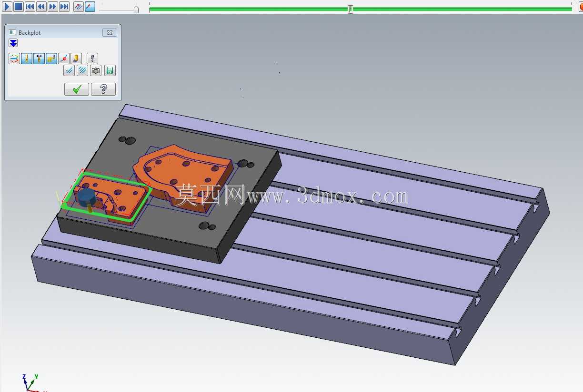
Task: Open Backplot help with question mark
Action: click(103, 89)
